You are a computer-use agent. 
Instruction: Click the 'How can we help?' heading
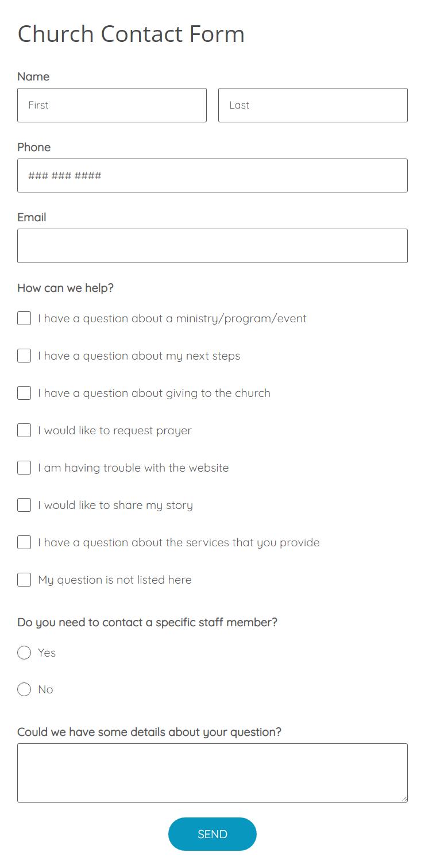(x=64, y=288)
